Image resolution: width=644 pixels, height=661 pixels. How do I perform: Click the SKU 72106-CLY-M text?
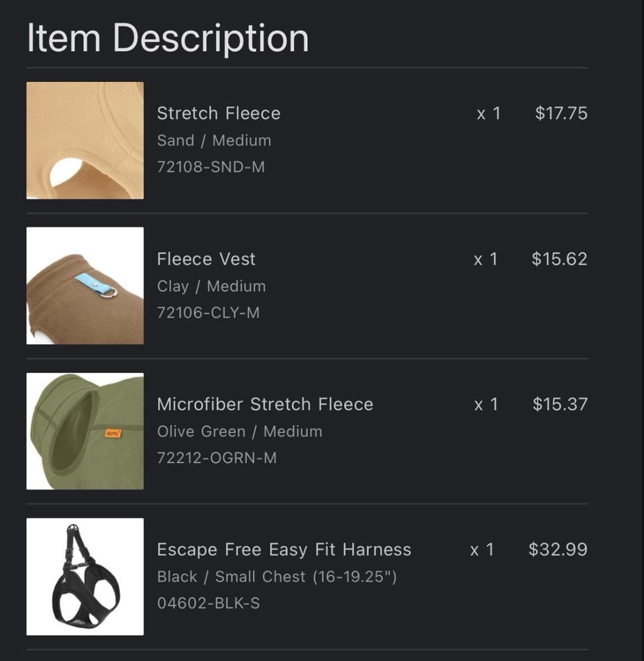tap(208, 313)
